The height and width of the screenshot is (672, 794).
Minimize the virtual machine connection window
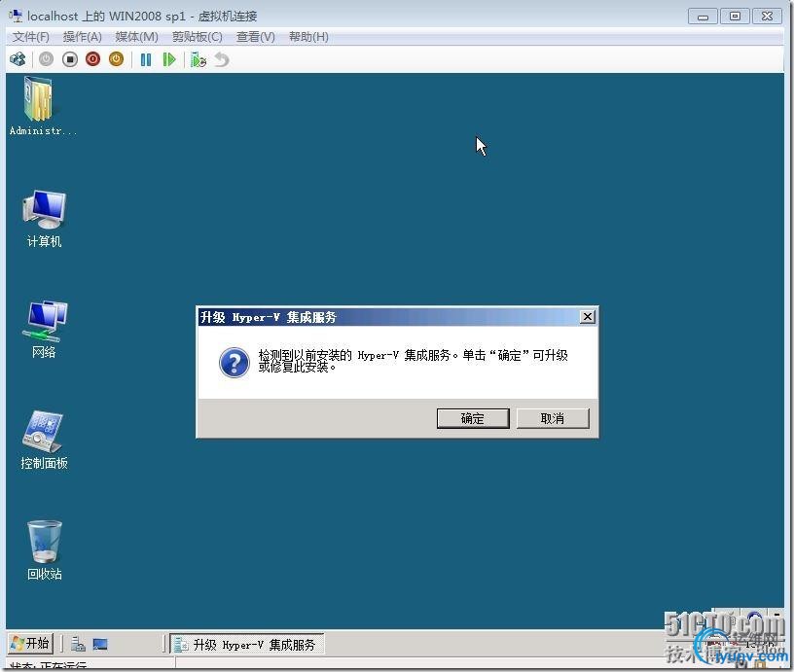[703, 17]
